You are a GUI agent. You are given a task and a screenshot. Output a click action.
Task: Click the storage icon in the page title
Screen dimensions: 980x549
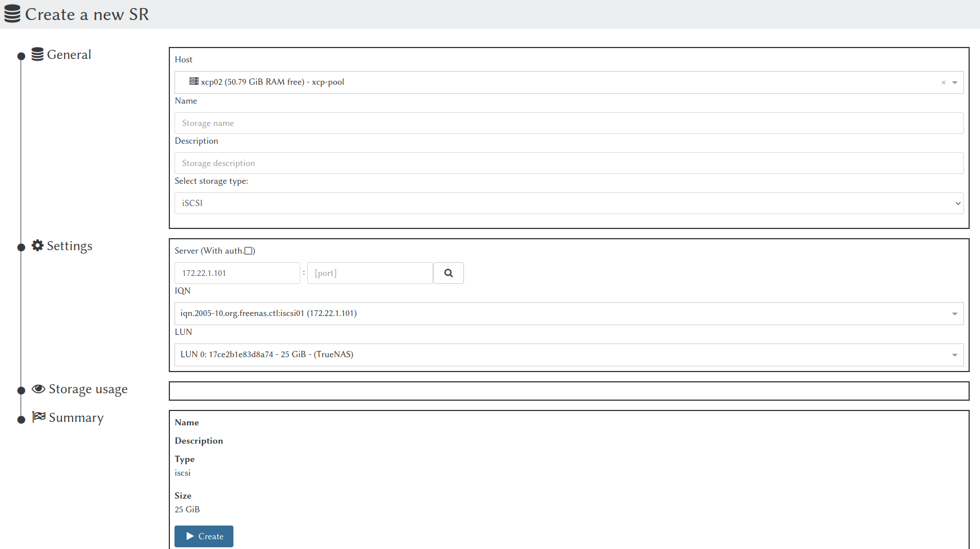(11, 13)
